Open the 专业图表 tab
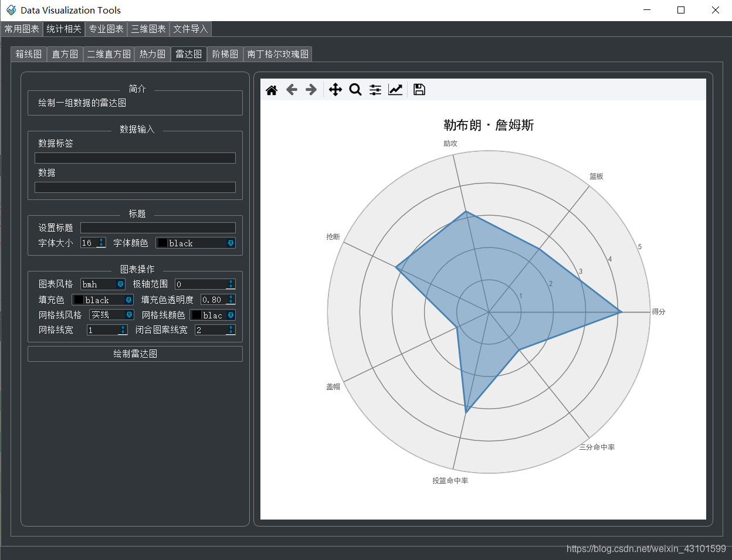The width and height of the screenshot is (732, 560). click(x=106, y=29)
